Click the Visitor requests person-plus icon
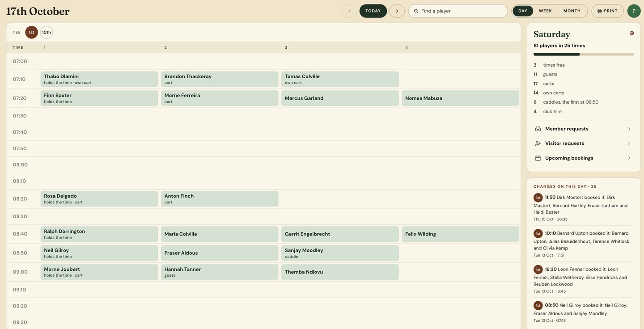Screen dimensions: 644x329 pyautogui.click(x=538, y=143)
